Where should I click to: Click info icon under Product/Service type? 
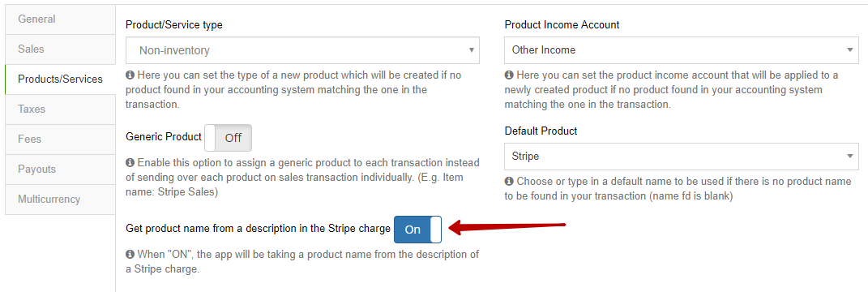[130, 75]
